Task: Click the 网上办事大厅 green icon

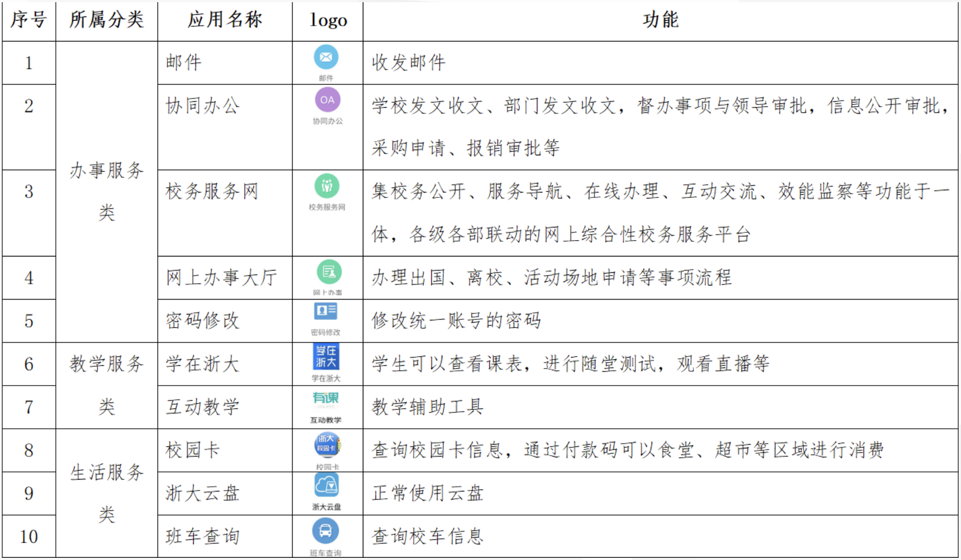Action: coord(329,272)
